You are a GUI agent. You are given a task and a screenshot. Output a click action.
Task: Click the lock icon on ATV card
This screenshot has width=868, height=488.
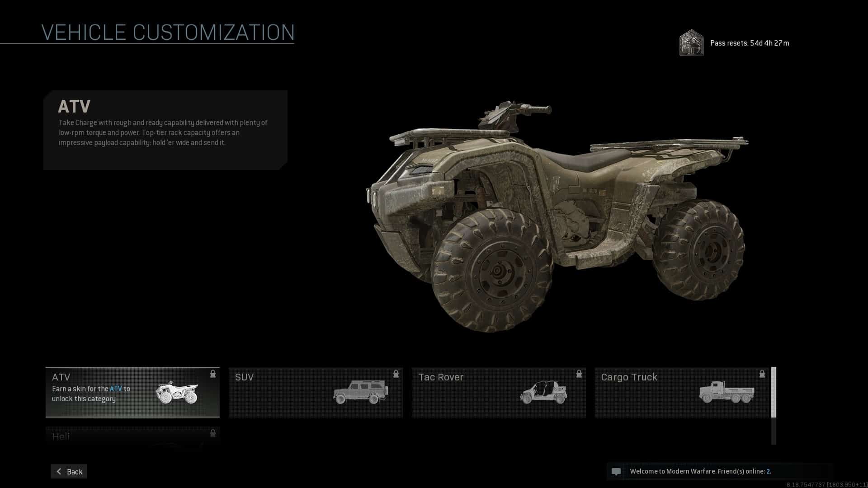click(x=213, y=374)
